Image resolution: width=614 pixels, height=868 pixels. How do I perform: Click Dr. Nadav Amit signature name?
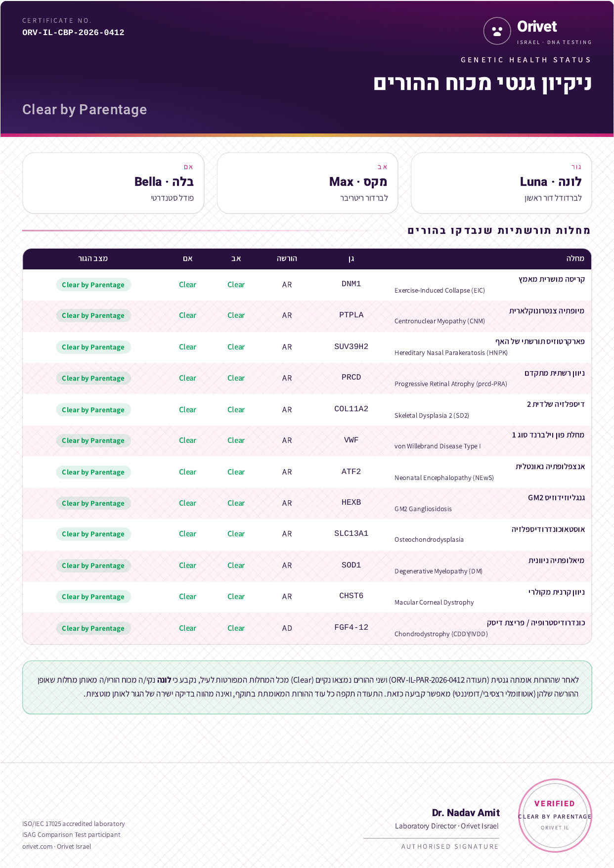pyautogui.click(x=466, y=813)
